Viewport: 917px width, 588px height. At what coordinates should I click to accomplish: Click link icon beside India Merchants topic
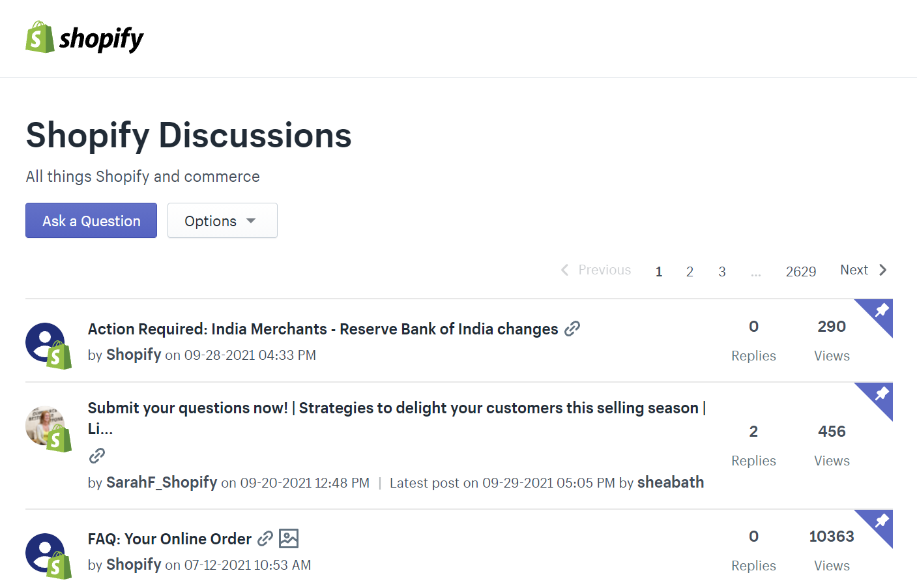[x=572, y=329]
